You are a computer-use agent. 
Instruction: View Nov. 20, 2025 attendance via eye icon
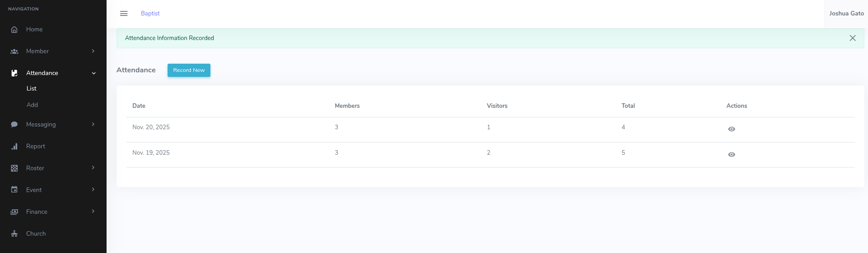[x=731, y=129]
